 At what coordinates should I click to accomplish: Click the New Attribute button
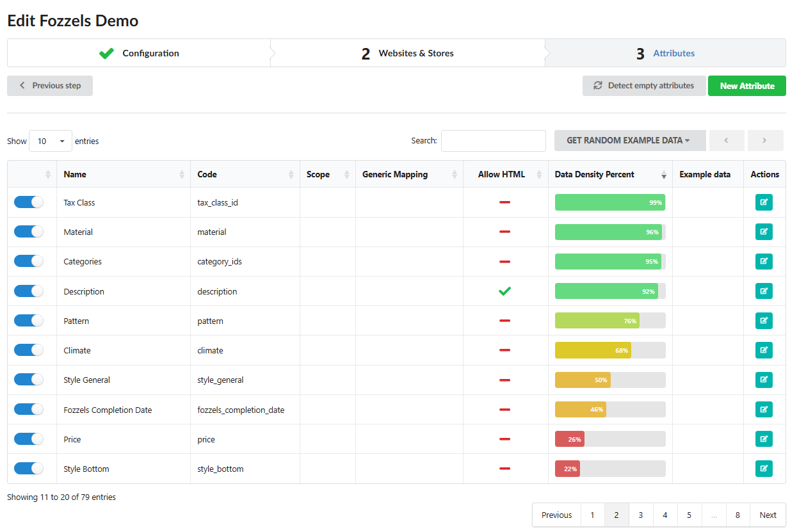747,86
